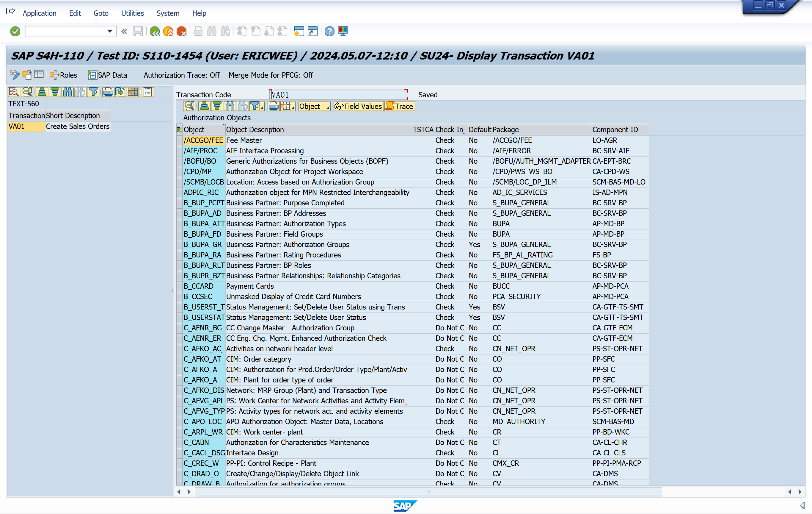
Task: Click the Roles button
Action: point(63,75)
